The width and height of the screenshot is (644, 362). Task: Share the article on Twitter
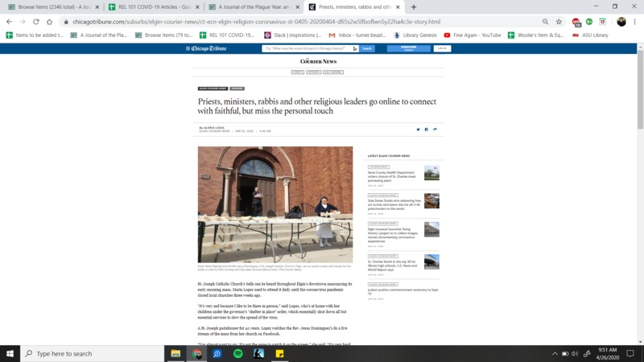[x=418, y=130]
